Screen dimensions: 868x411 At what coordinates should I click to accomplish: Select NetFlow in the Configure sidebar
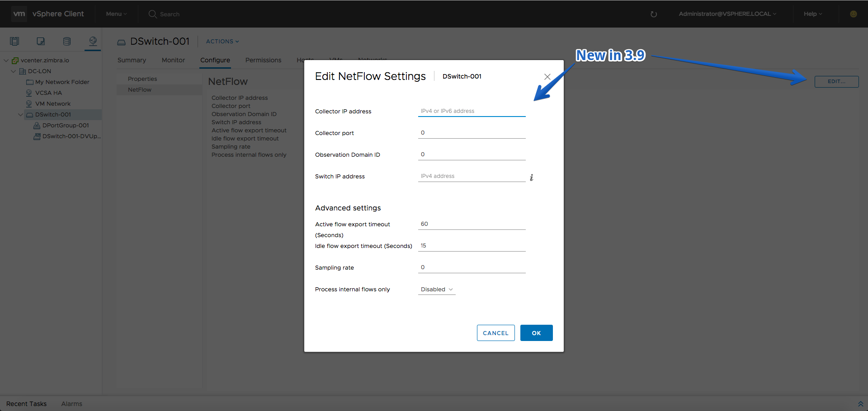(159, 90)
